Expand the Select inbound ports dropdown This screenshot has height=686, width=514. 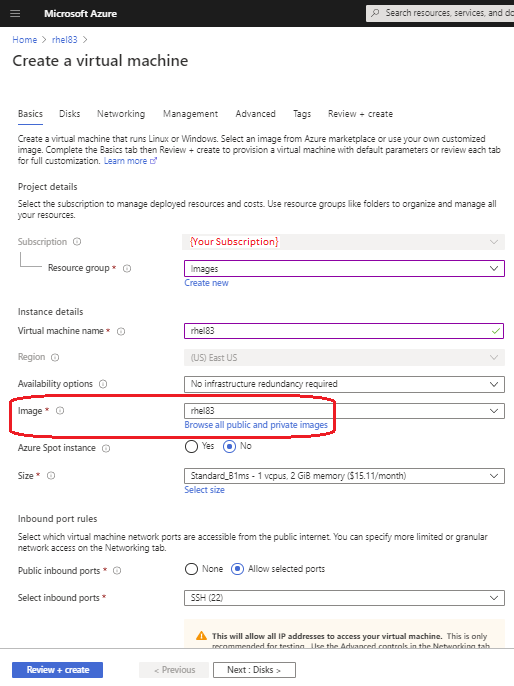pyautogui.click(x=344, y=598)
